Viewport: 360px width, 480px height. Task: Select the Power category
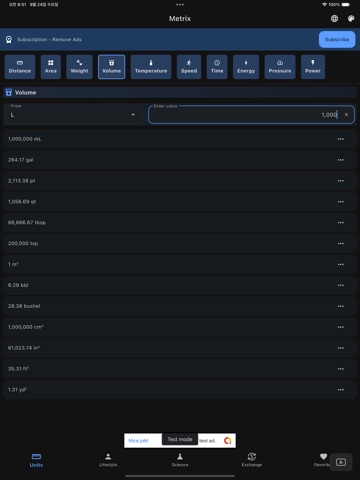[x=313, y=67]
